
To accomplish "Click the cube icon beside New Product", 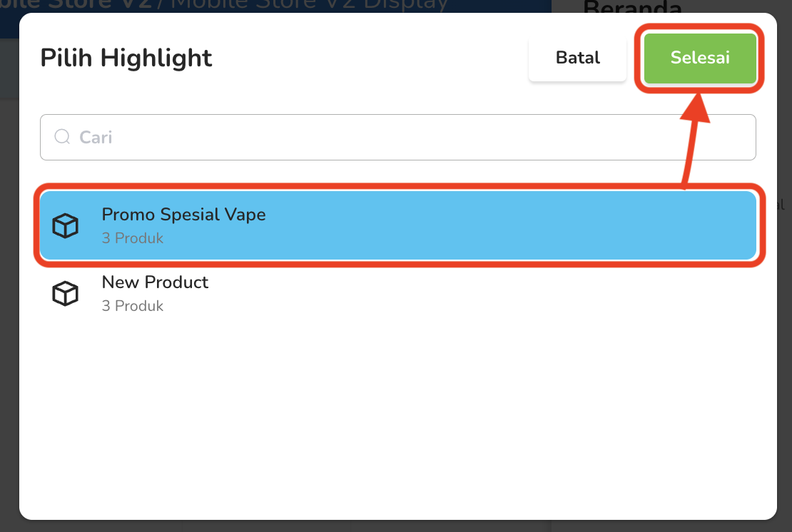I will [x=65, y=293].
